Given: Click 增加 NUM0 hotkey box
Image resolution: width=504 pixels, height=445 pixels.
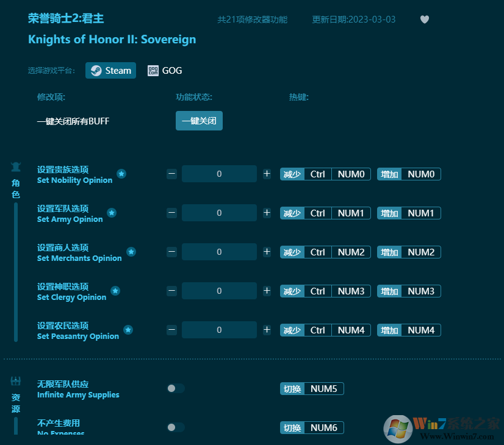Looking at the screenshot, I should pyautogui.click(x=409, y=174).
